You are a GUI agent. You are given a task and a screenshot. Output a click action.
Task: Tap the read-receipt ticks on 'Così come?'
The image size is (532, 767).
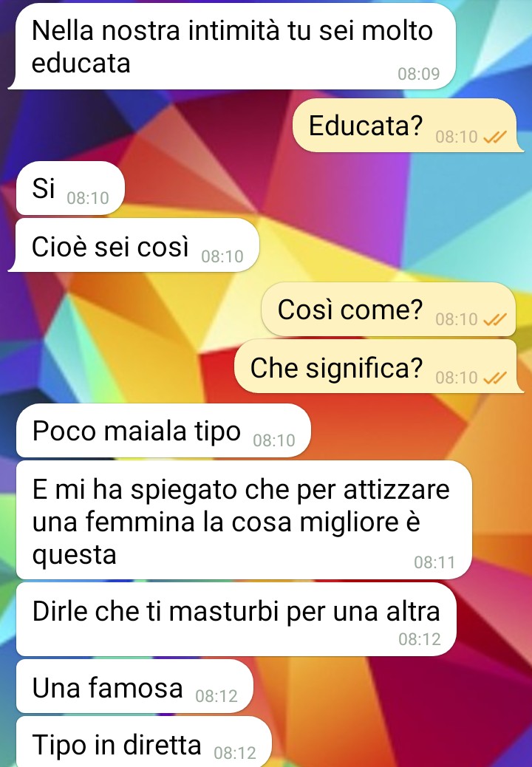(x=495, y=320)
